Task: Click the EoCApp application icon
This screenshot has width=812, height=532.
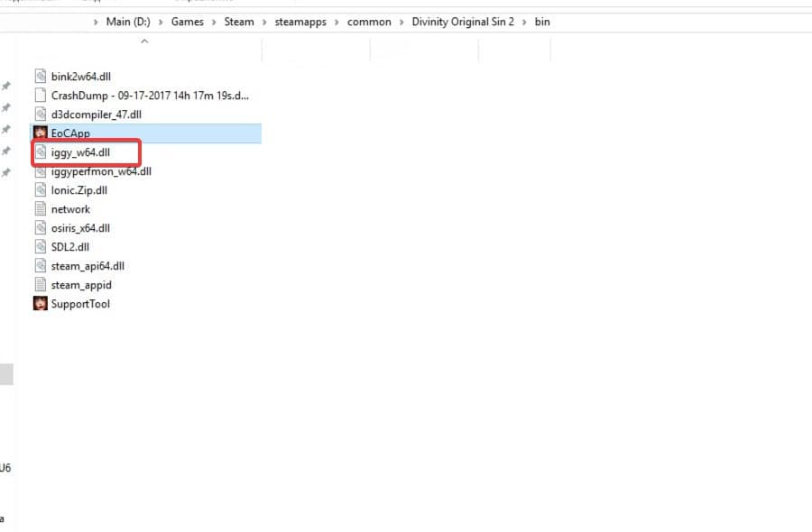Action: pyautogui.click(x=41, y=133)
